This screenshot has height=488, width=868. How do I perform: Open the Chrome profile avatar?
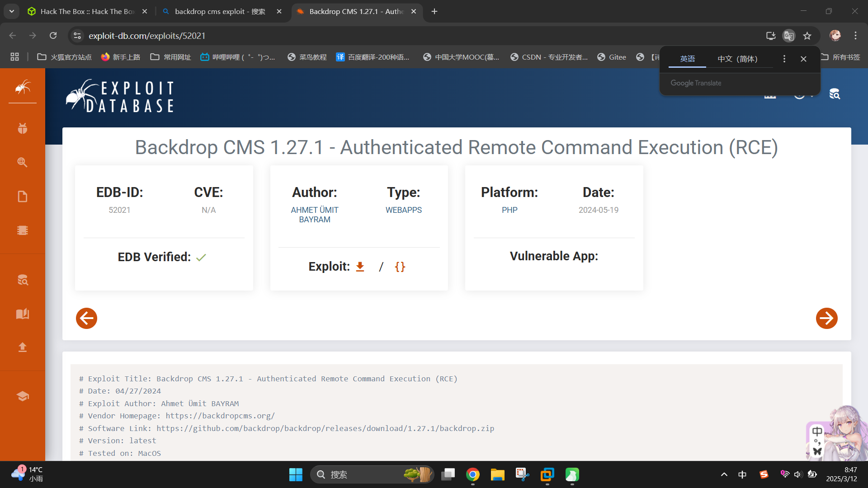click(x=835, y=36)
